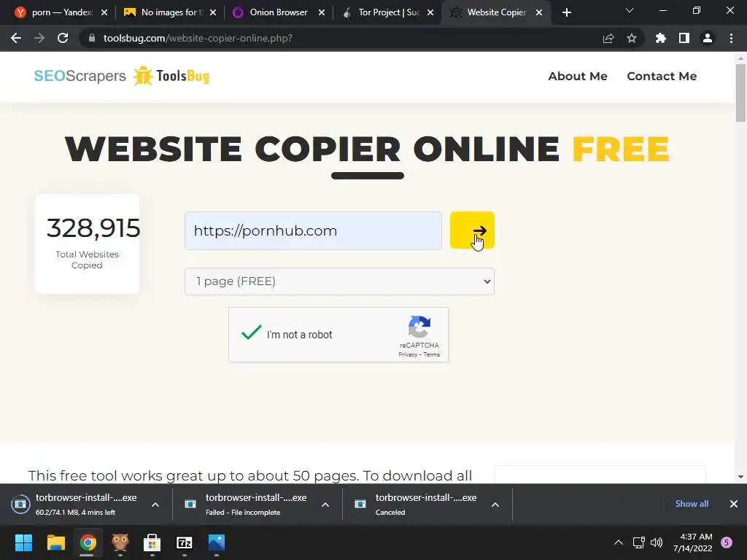747x560 pixels.
Task: Expand the 1 page (FREE) dropdown
Action: click(339, 281)
